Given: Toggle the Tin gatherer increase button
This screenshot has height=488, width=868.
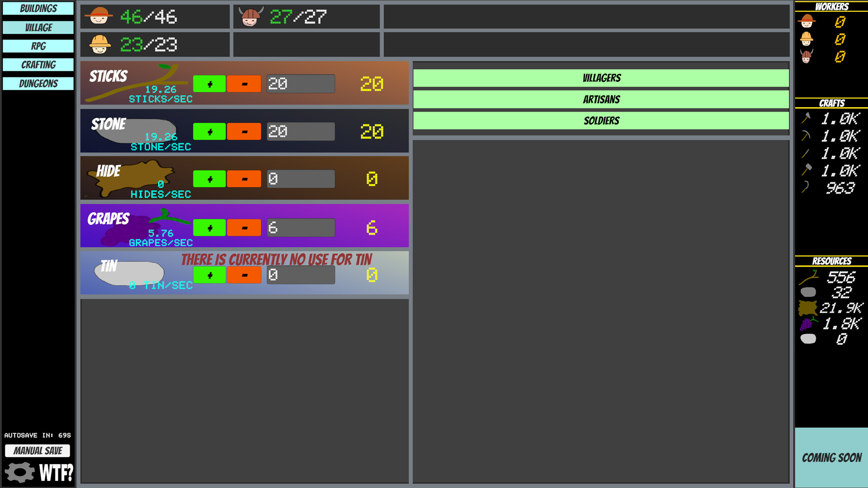Looking at the screenshot, I should [209, 275].
